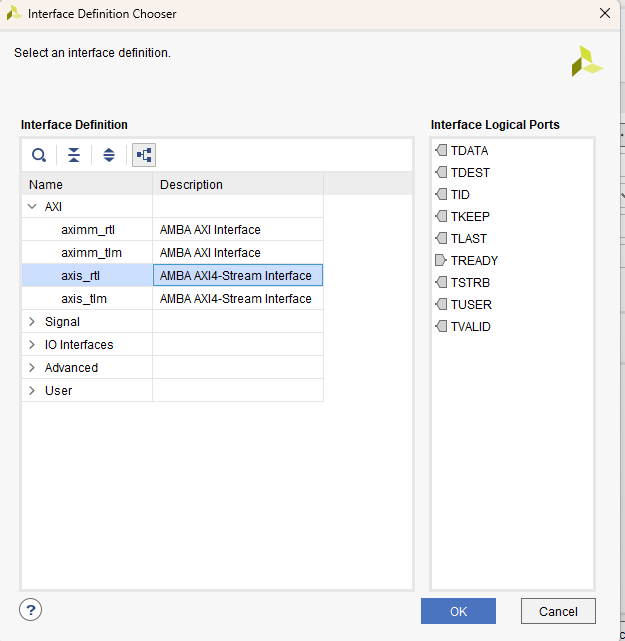Viewport: 625px width, 641px height.
Task: Click Collapse All toolbar icon
Action: (x=74, y=155)
